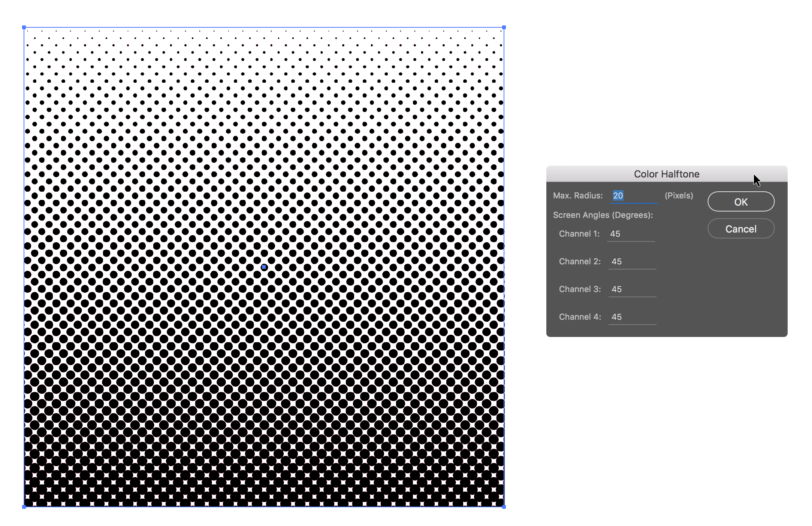Click the Channel 3 label
812x526 pixels.
[x=580, y=289]
